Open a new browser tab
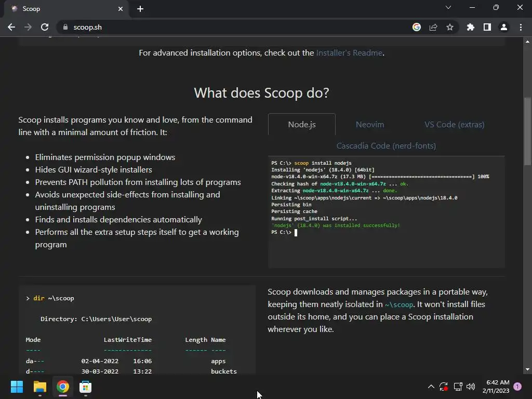Image resolution: width=532 pixels, height=399 pixels. click(140, 9)
